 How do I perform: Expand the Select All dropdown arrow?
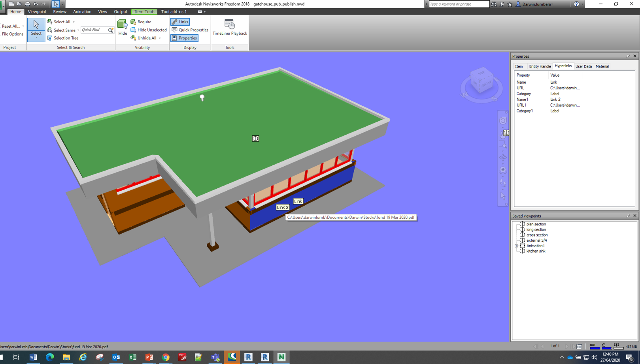click(74, 22)
